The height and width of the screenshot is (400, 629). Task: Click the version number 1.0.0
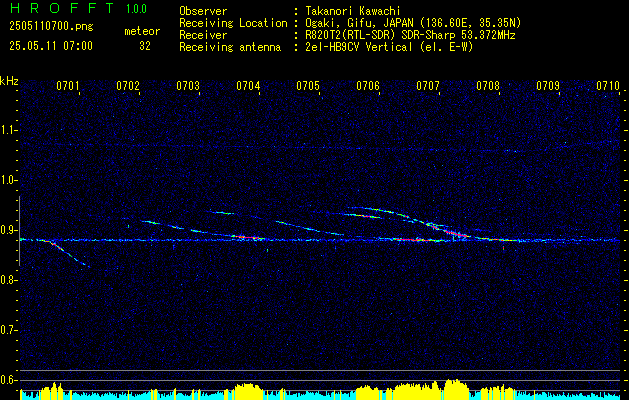pos(136,8)
